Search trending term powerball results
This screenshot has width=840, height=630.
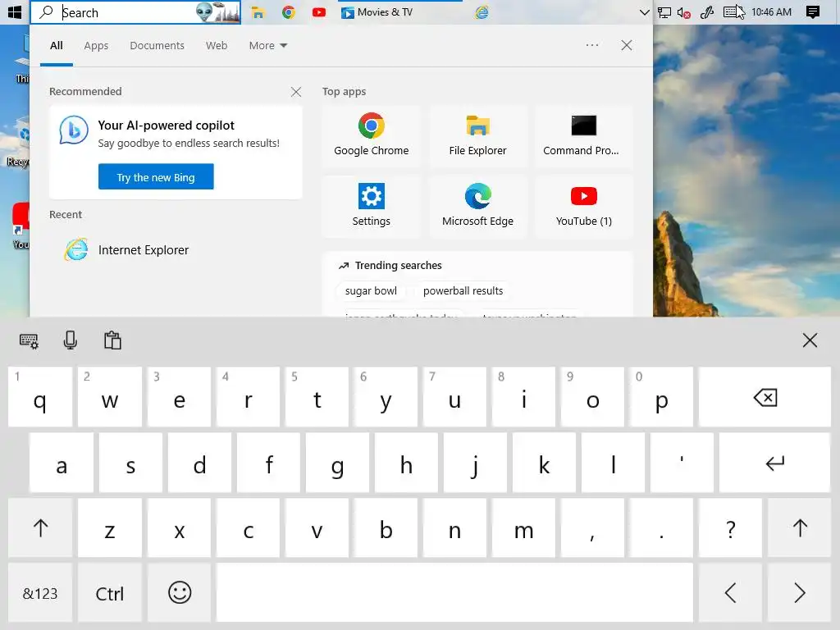463,291
